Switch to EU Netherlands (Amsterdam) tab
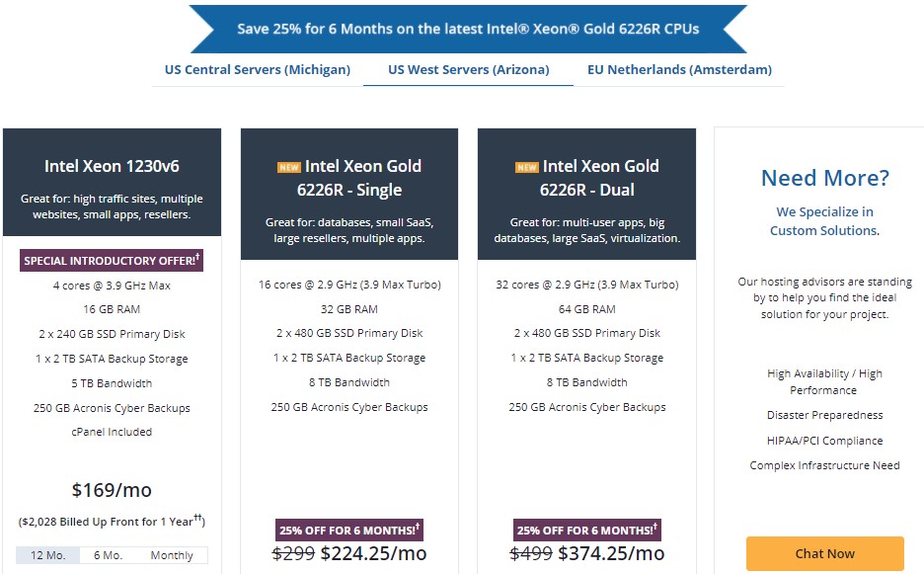This screenshot has height=574, width=924. (x=679, y=70)
